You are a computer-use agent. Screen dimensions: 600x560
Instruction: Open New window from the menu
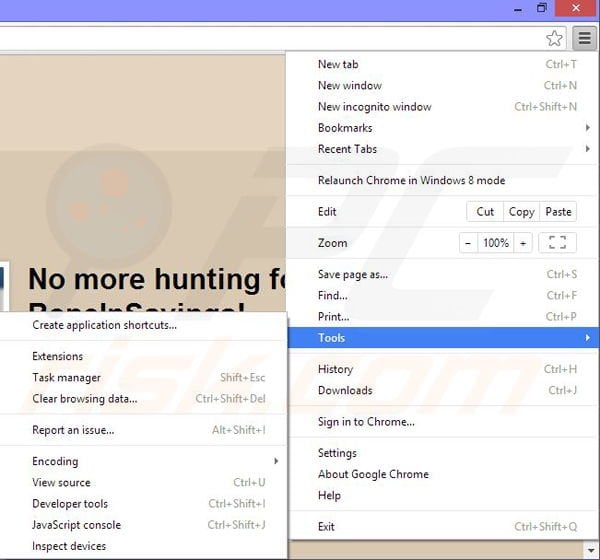442,85
